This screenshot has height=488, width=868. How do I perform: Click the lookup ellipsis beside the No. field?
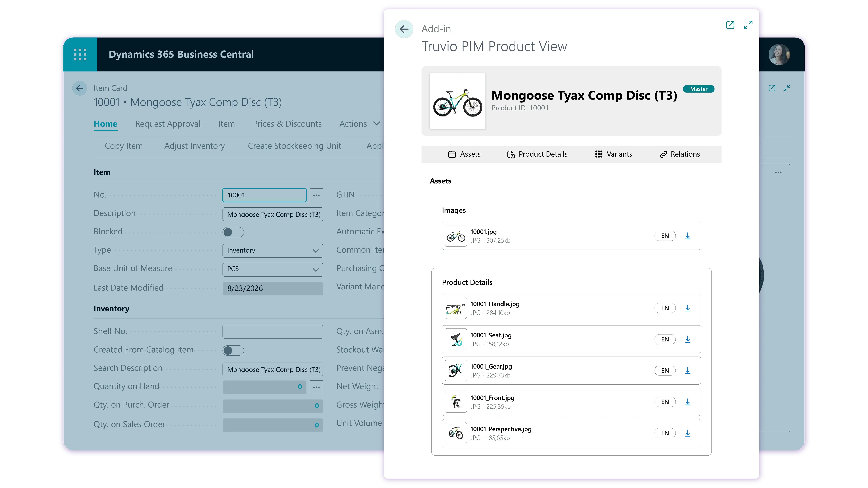pos(316,195)
